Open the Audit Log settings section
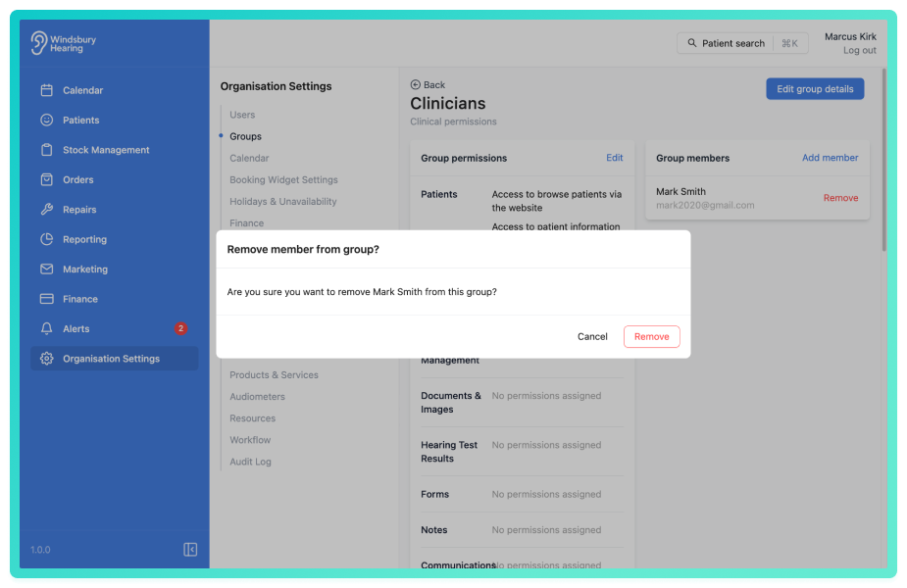907x588 pixels. point(250,462)
